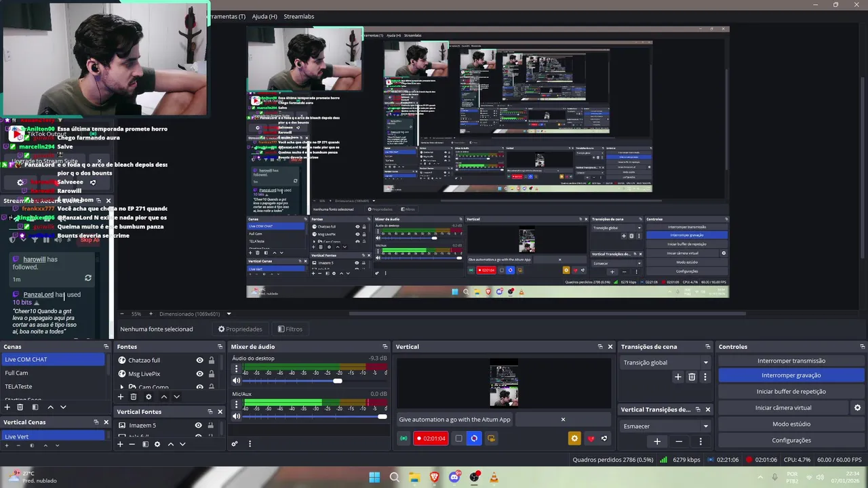Open the Esmaecer transition dropdown
The image size is (868, 488).
coord(666,426)
